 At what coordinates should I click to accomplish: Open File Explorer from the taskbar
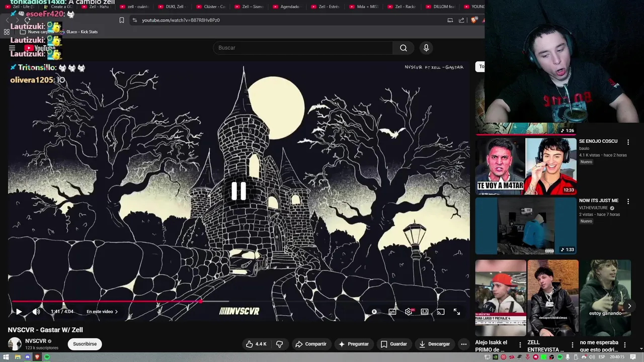[17, 357]
